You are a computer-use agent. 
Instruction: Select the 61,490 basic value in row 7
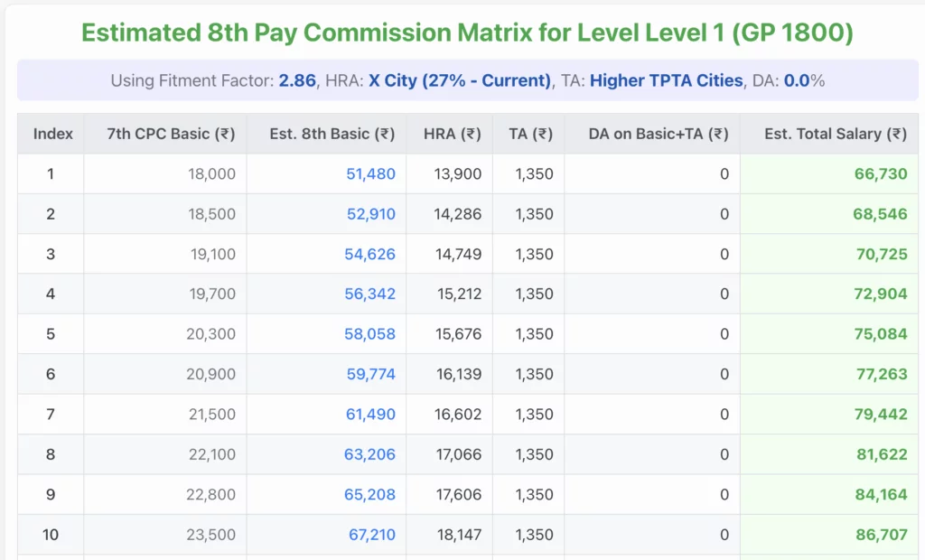click(x=372, y=414)
